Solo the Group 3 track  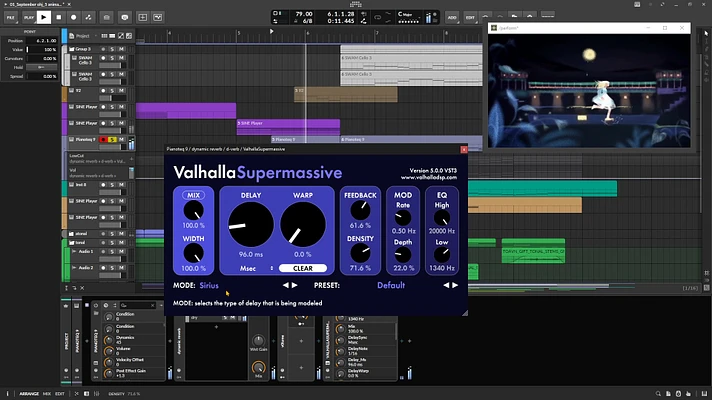(x=112, y=49)
